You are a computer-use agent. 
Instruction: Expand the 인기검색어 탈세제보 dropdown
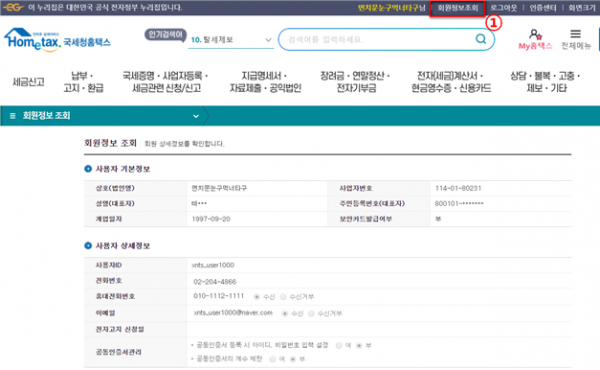point(268,40)
